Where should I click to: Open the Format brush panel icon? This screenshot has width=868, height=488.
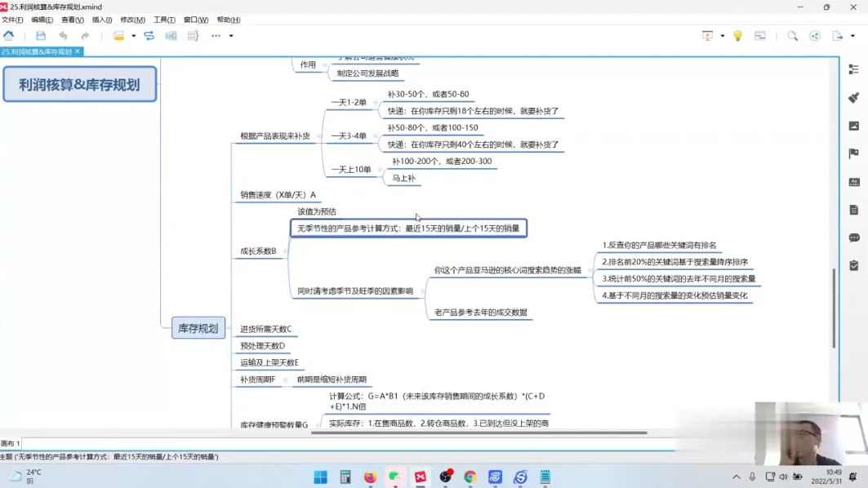[853, 97]
